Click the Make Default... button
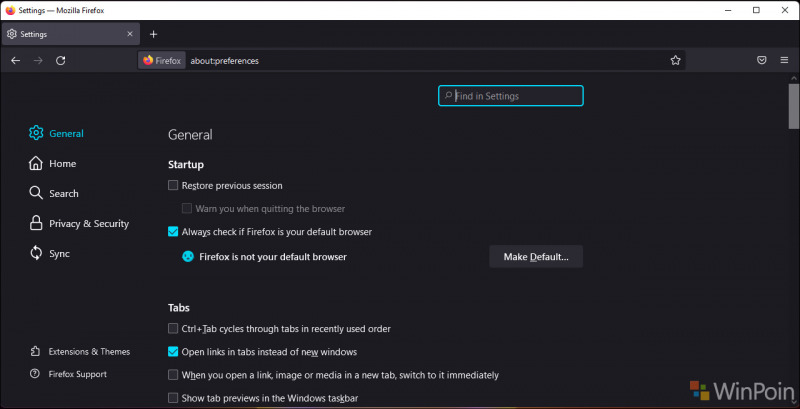The width and height of the screenshot is (800, 409). [x=536, y=257]
